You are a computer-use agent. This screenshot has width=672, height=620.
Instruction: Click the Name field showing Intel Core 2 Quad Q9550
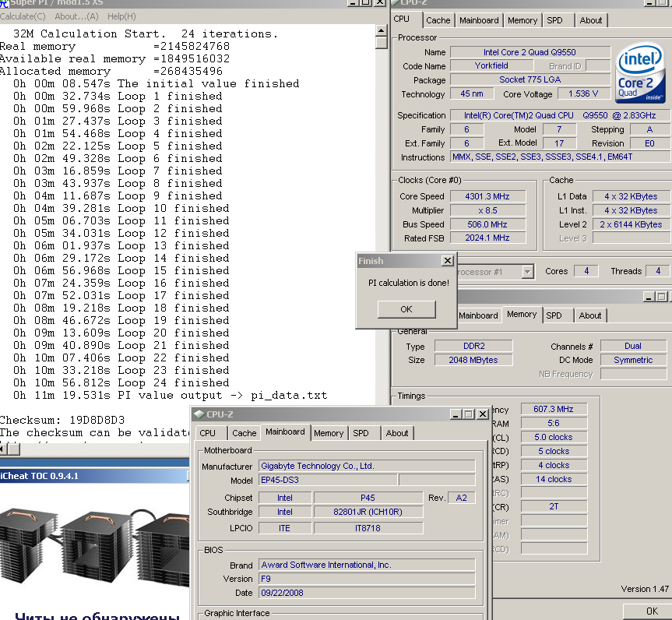(x=530, y=52)
